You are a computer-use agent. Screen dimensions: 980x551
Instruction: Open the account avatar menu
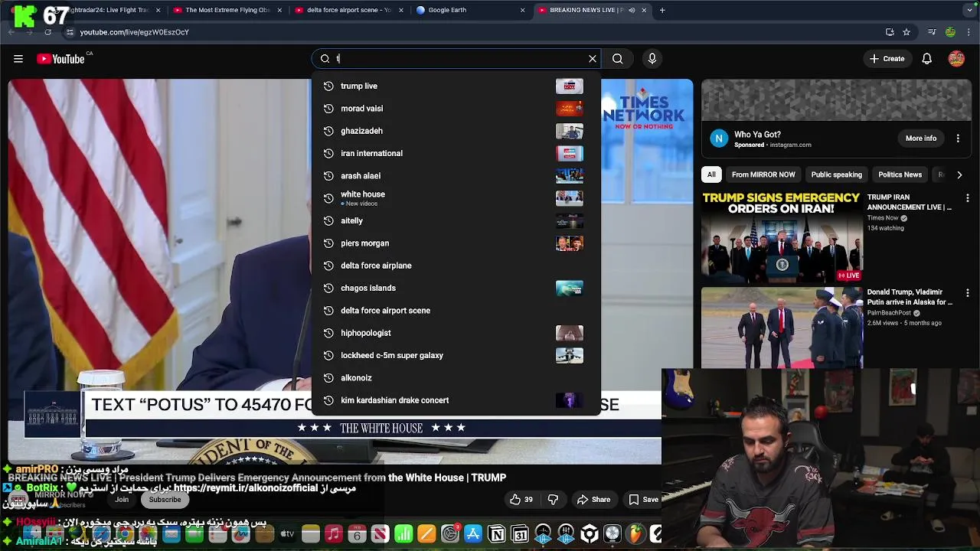click(x=956, y=59)
